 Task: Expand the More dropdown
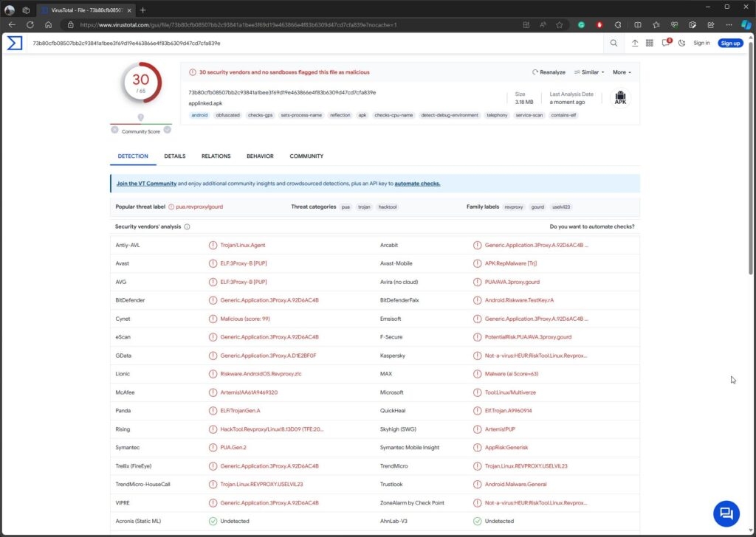point(622,72)
